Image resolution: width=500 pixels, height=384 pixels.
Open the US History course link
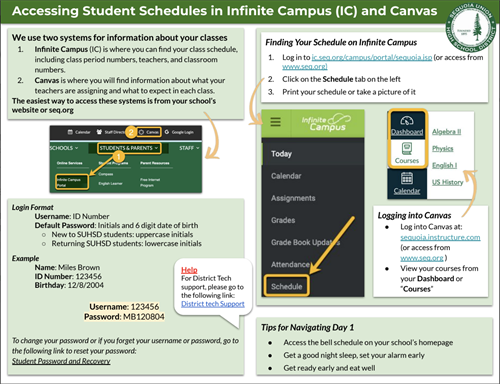point(447,182)
